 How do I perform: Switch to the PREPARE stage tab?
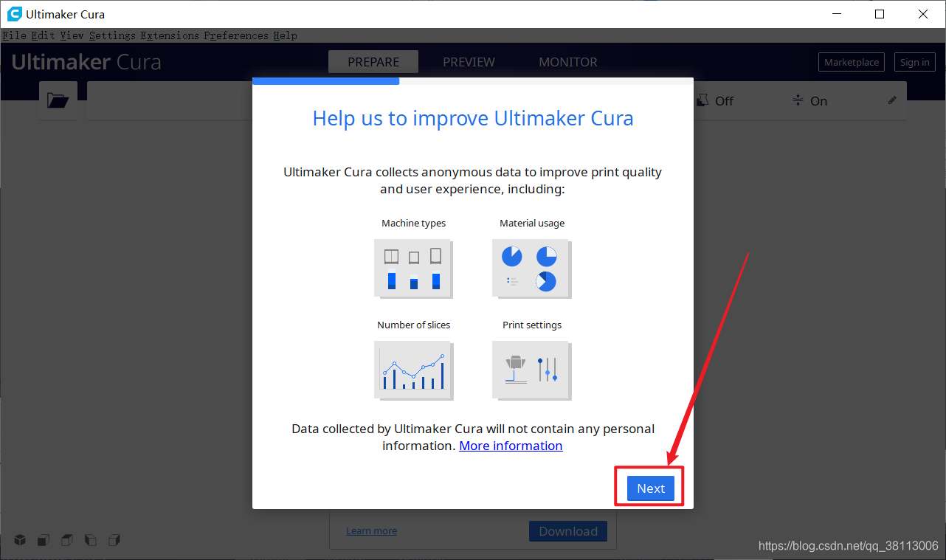tap(373, 62)
